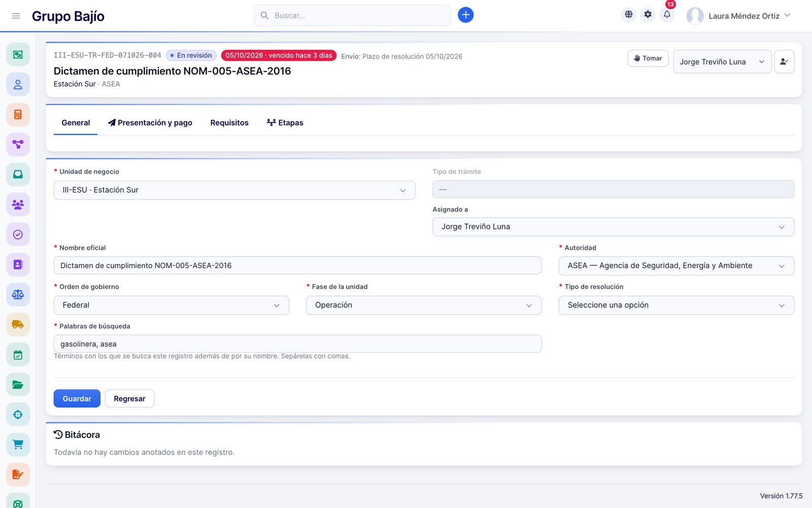Click the Guardar button
The image size is (812, 508).
[x=77, y=399]
